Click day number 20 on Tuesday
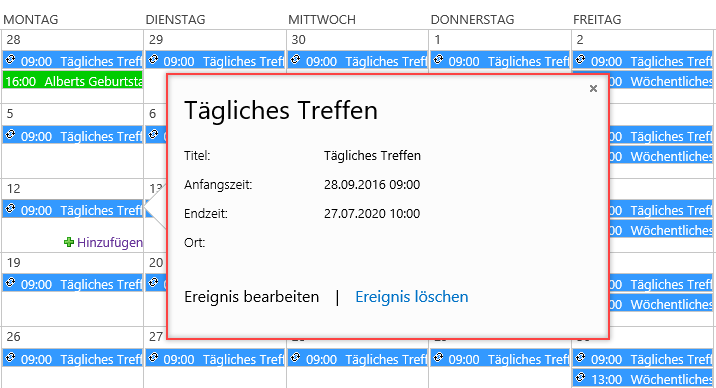This screenshot has width=716, height=388. pyautogui.click(x=156, y=262)
